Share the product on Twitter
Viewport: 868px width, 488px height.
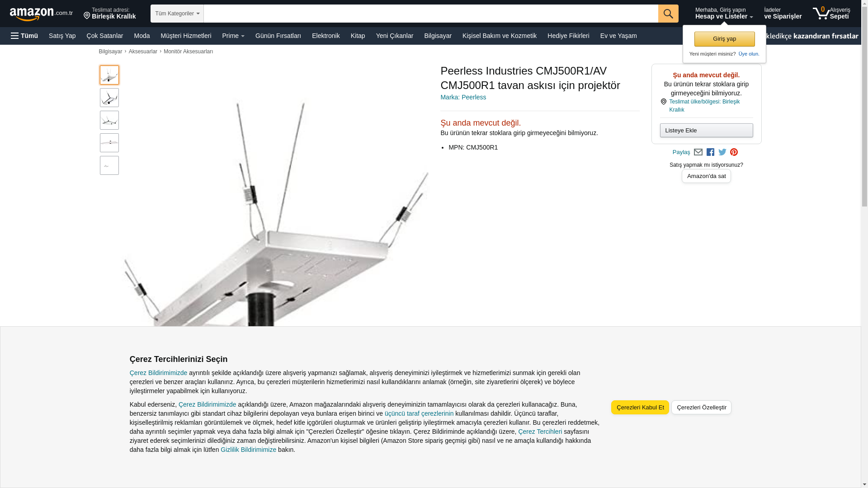722,152
